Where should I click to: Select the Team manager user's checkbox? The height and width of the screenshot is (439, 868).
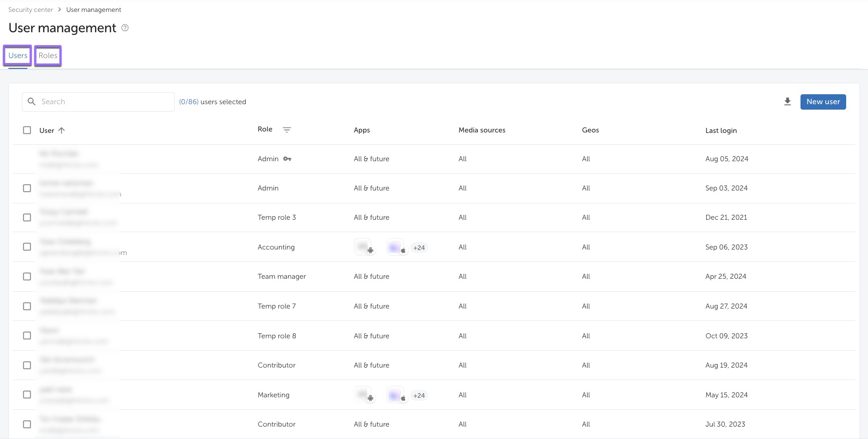pos(27,276)
